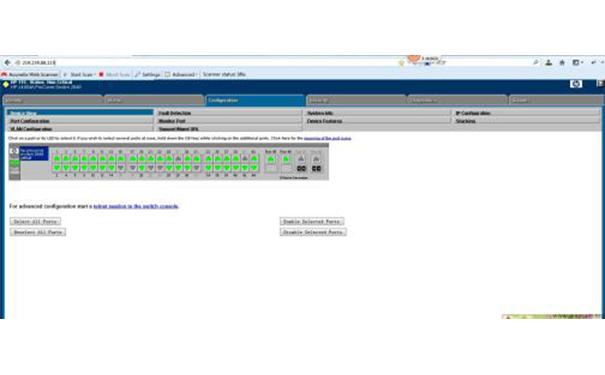Click the bookmark star icon
The image size is (605, 375).
click(401, 63)
